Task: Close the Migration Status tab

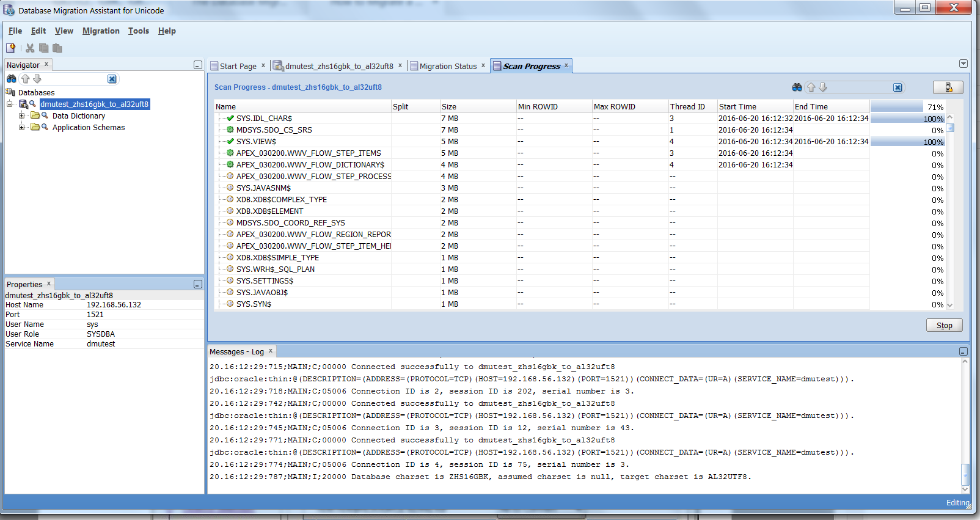Action: [x=483, y=65]
